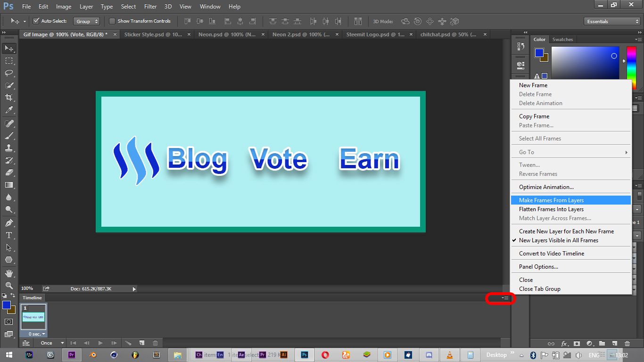Open the Essentials workspace dropdown

611,21
